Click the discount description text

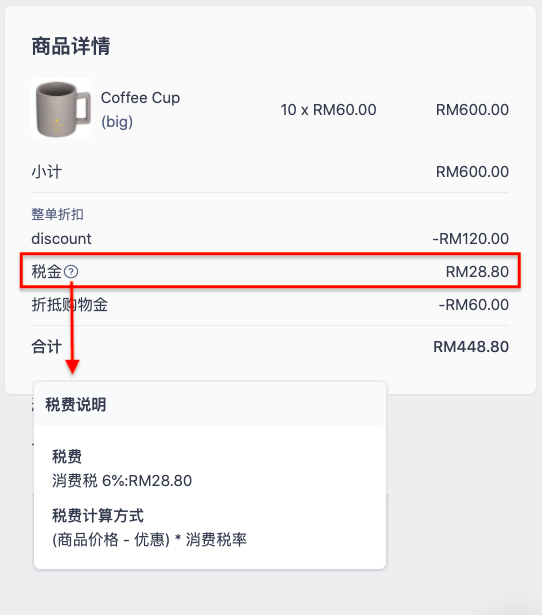coord(61,238)
